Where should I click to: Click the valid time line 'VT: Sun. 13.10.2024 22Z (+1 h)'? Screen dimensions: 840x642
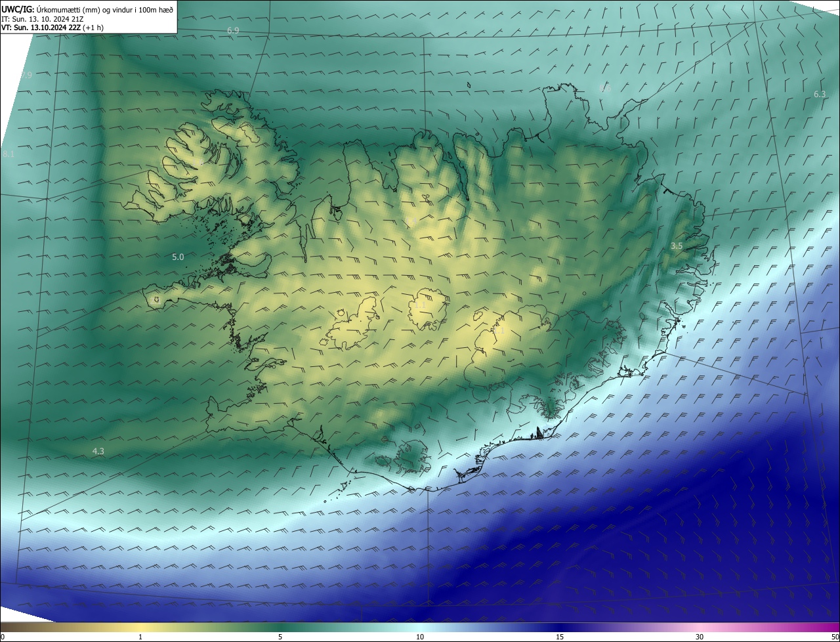(52, 28)
